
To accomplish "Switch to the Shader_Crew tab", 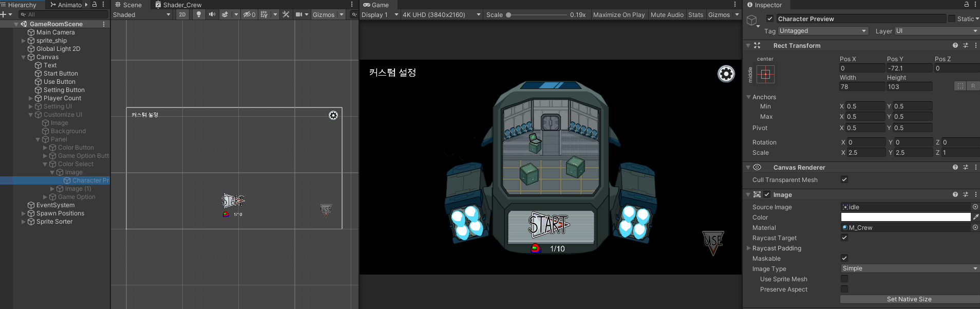I will tap(178, 5).
